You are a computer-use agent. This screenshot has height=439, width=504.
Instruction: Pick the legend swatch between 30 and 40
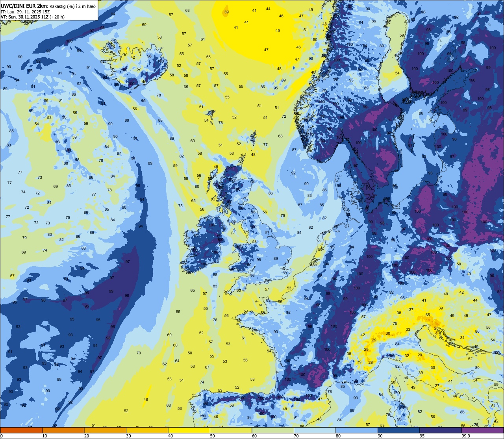(147, 430)
